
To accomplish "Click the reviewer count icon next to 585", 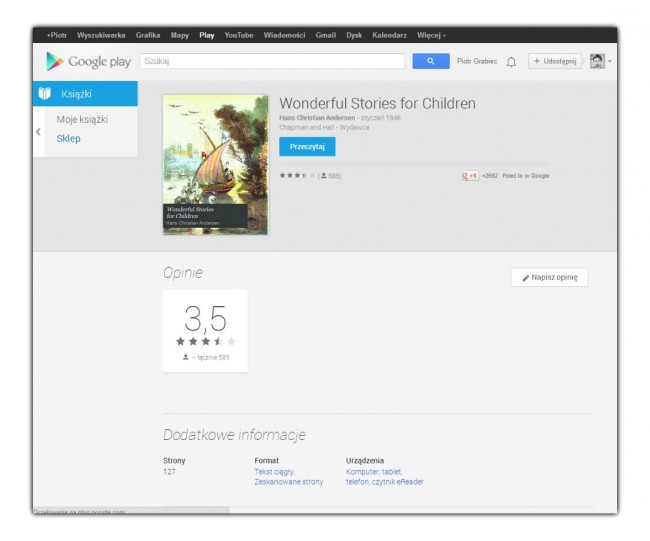I will pyautogui.click(x=324, y=176).
